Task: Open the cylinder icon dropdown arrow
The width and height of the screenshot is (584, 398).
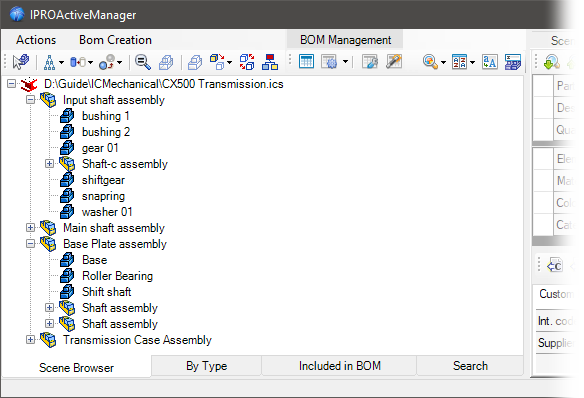Action: click(x=91, y=62)
